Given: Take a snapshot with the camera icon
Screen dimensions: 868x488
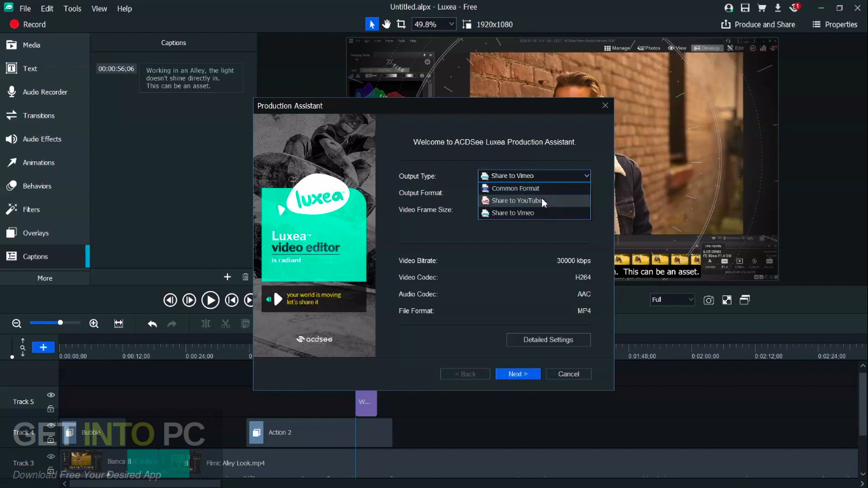Looking at the screenshot, I should 709,300.
